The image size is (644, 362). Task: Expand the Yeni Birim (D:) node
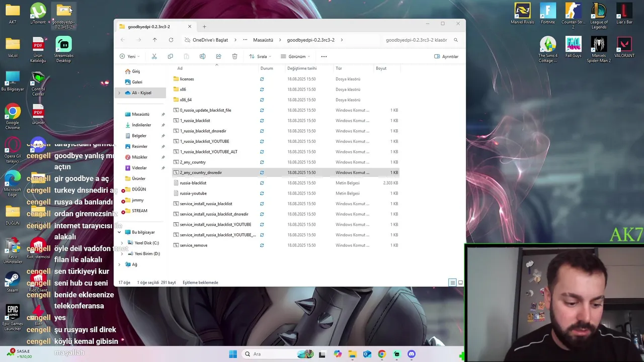(122, 253)
